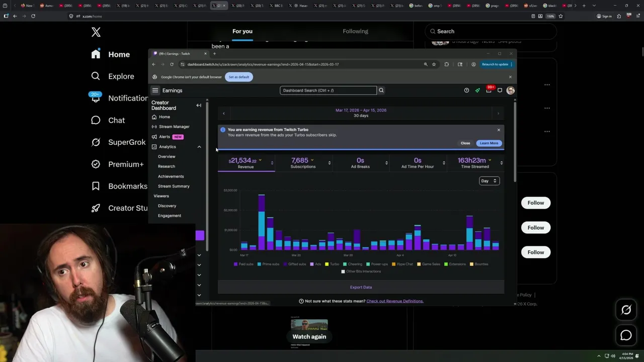Viewport: 644px width, 362px height.
Task: Open the Twitch profile avatar menu
Action: (x=511, y=90)
